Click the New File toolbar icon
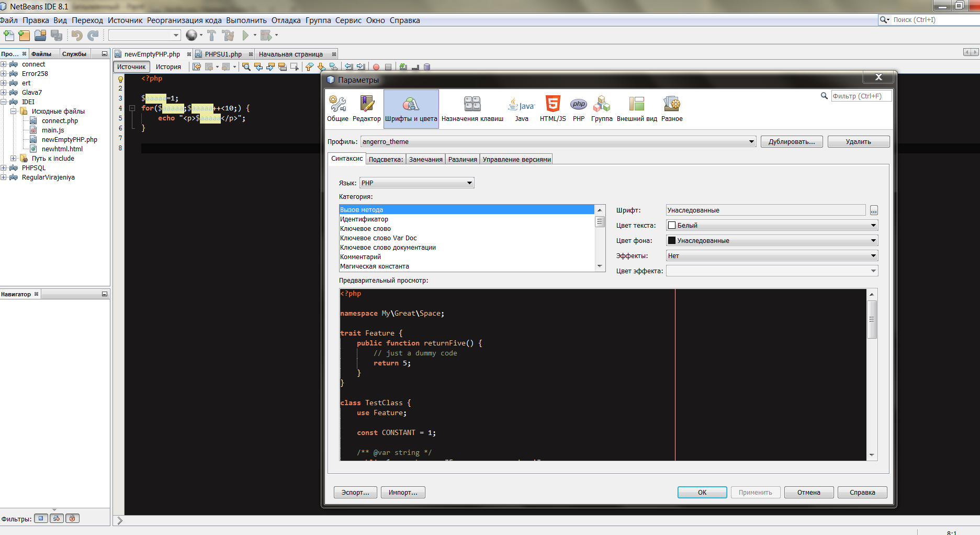Screen dimensions: 980x535 tap(9, 36)
